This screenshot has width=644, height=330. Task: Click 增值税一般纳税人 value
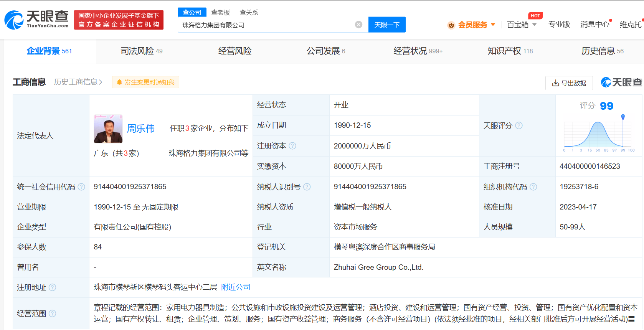(x=363, y=207)
